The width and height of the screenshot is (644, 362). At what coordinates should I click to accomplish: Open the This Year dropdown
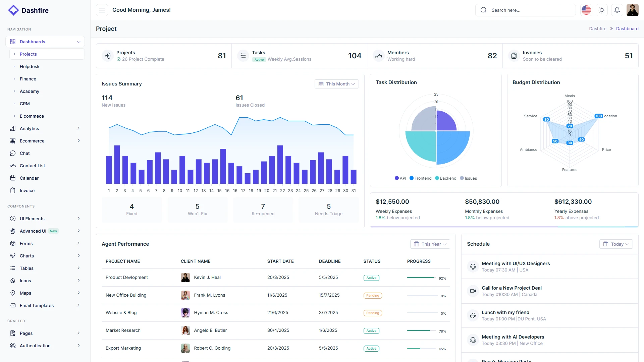430,244
